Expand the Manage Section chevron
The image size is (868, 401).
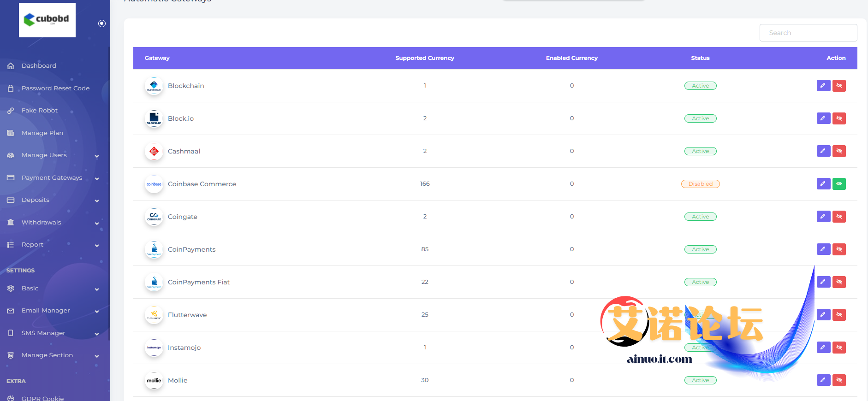pyautogui.click(x=97, y=356)
